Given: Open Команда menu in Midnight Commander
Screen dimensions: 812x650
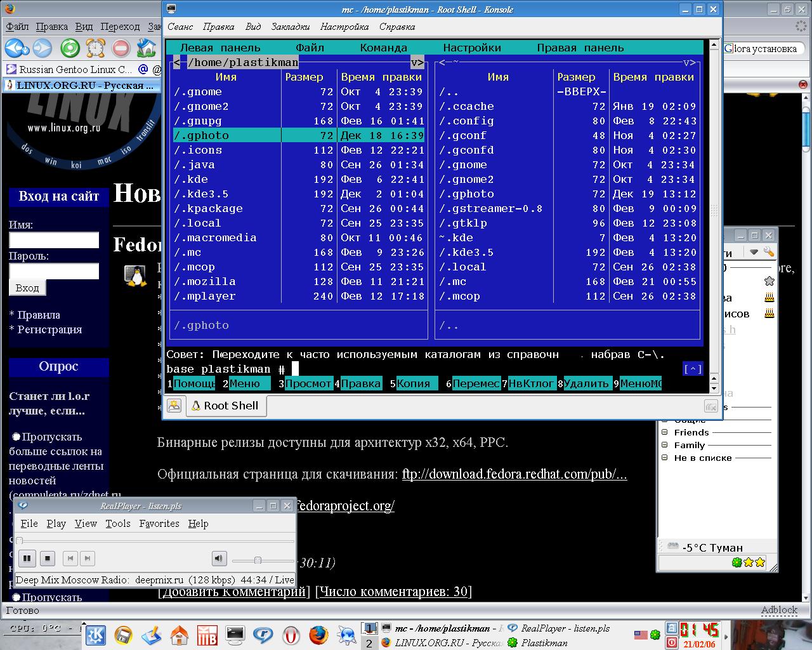Looking at the screenshot, I should 384,48.
